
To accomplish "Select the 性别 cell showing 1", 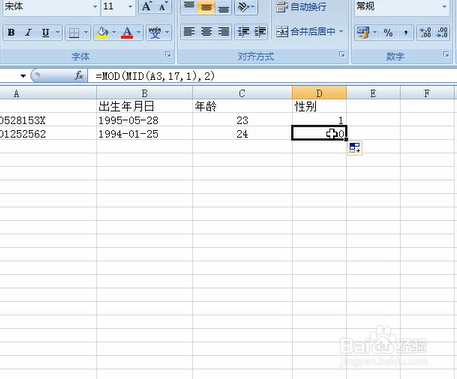I will coord(319,120).
